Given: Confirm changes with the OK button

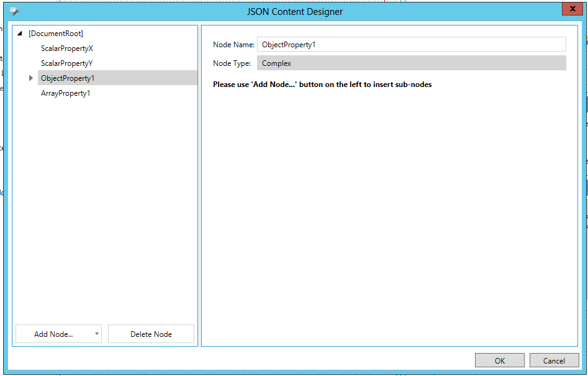Looking at the screenshot, I should 500,360.
